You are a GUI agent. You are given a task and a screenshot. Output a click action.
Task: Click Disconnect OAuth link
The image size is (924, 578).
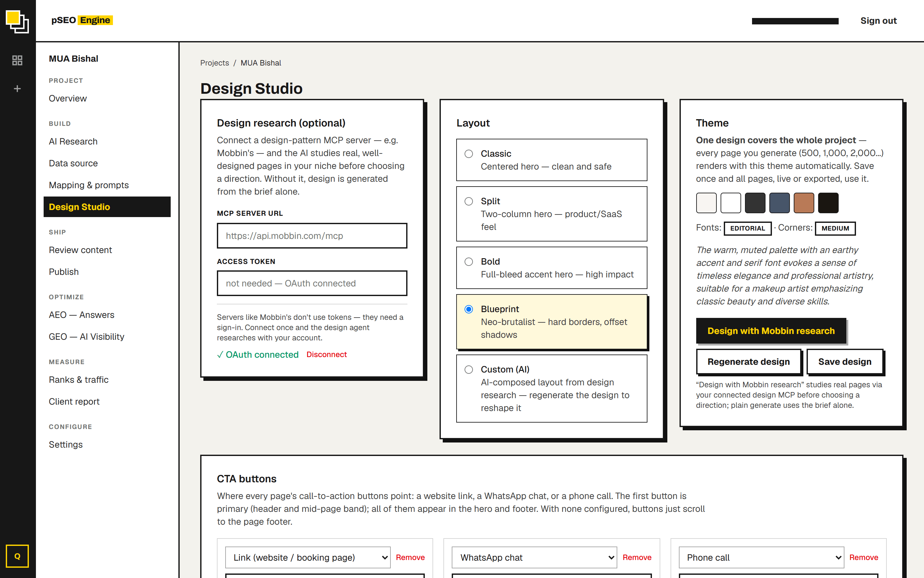click(x=327, y=355)
